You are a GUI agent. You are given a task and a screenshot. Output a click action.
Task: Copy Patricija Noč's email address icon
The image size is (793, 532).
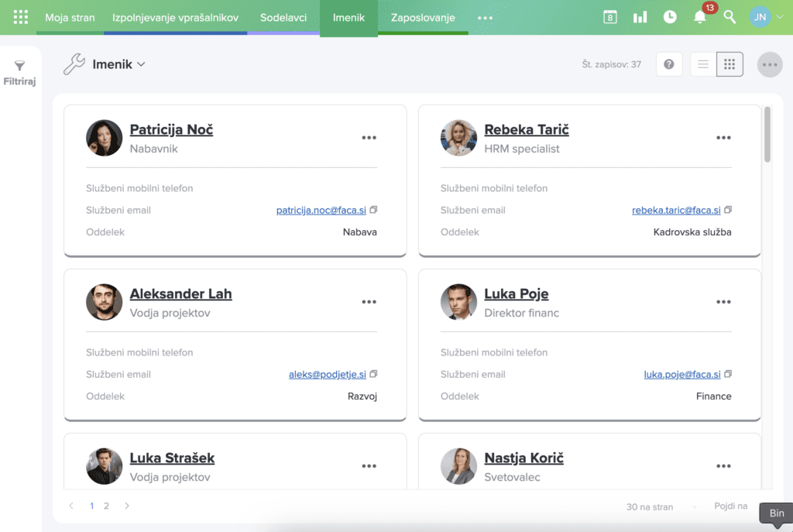[373, 210]
